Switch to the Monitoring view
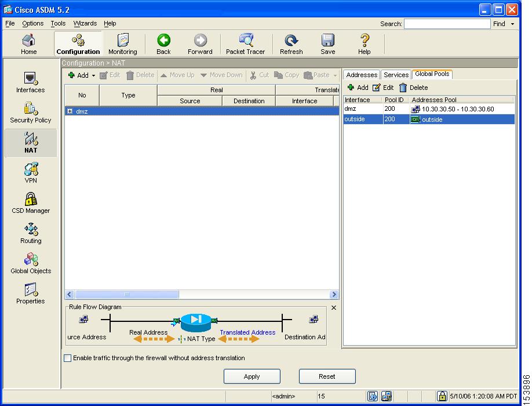 click(x=122, y=44)
